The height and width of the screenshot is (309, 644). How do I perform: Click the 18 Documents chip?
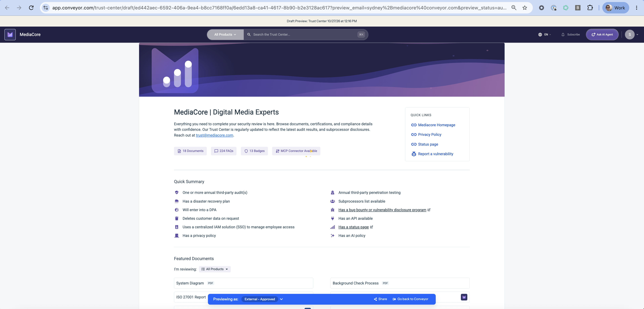[x=190, y=151]
